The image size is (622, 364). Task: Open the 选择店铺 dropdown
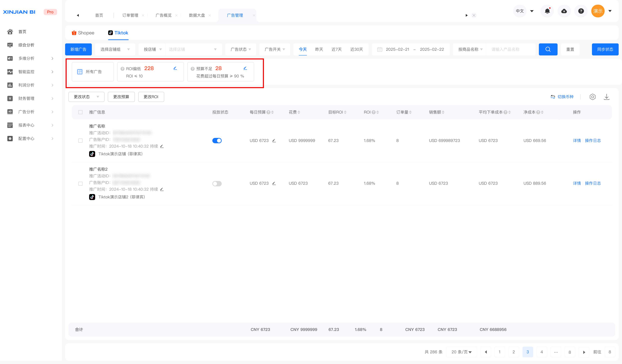point(193,49)
